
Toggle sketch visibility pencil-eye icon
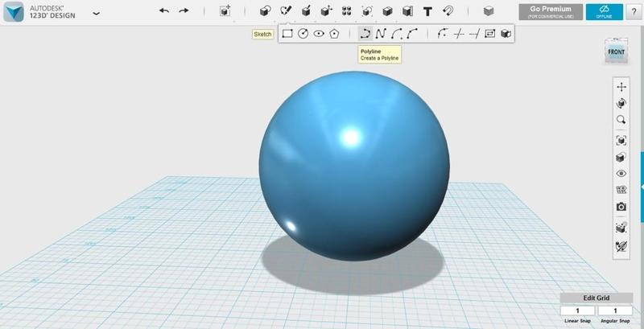point(621,246)
